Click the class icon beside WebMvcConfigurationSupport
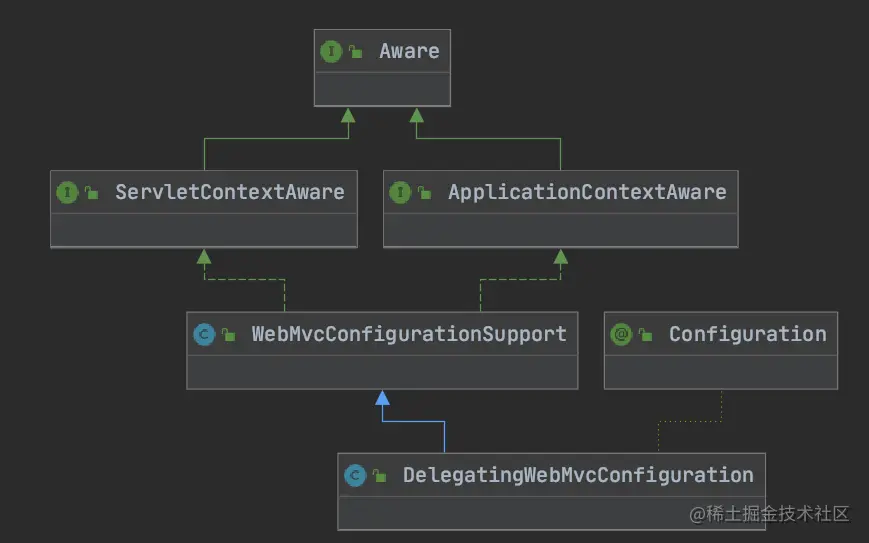Viewport: 869px width, 543px height. point(205,334)
